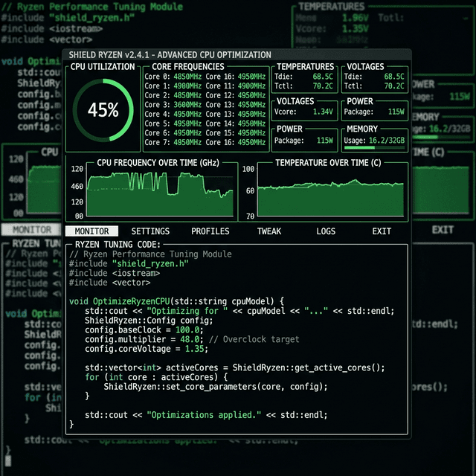Screen dimensions: 476x476
Task: Click the 45% CPU utilization gauge
Action: [x=103, y=110]
